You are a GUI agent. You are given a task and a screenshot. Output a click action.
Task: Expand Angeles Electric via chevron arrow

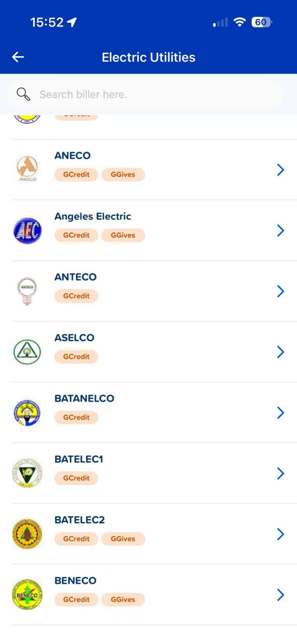280,230
